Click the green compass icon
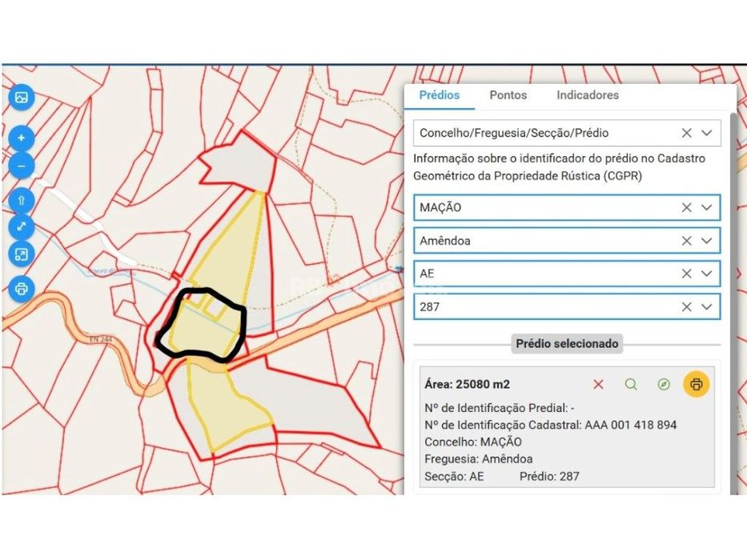The image size is (747, 560). coord(664,384)
